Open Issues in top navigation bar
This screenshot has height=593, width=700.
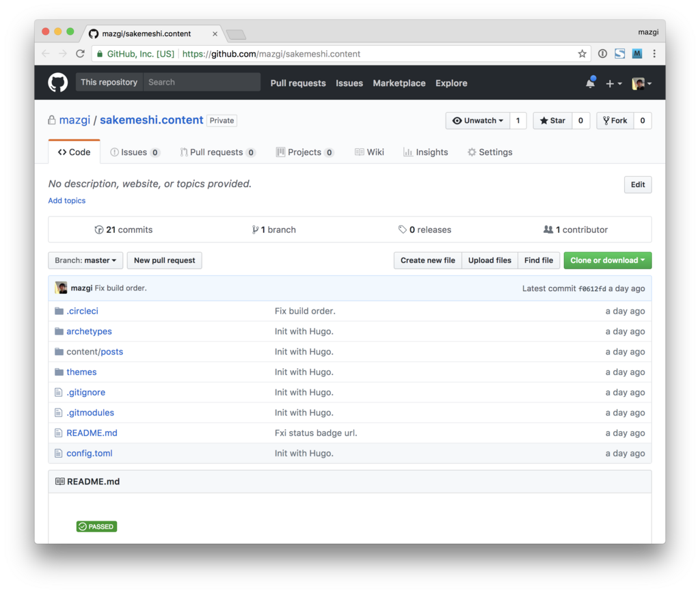coord(349,83)
